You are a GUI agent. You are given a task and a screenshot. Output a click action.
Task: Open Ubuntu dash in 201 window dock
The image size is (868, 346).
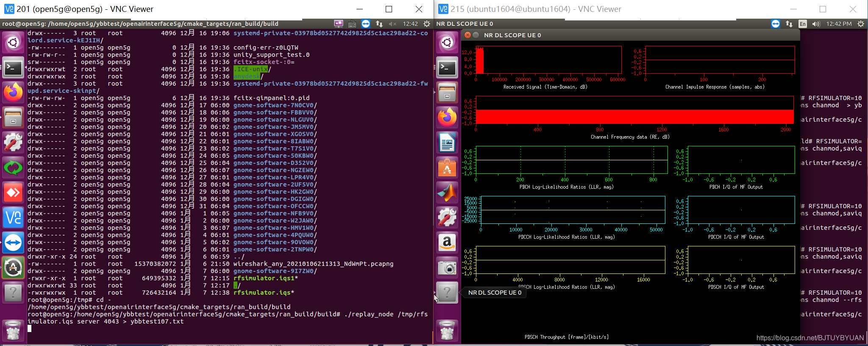13,42
